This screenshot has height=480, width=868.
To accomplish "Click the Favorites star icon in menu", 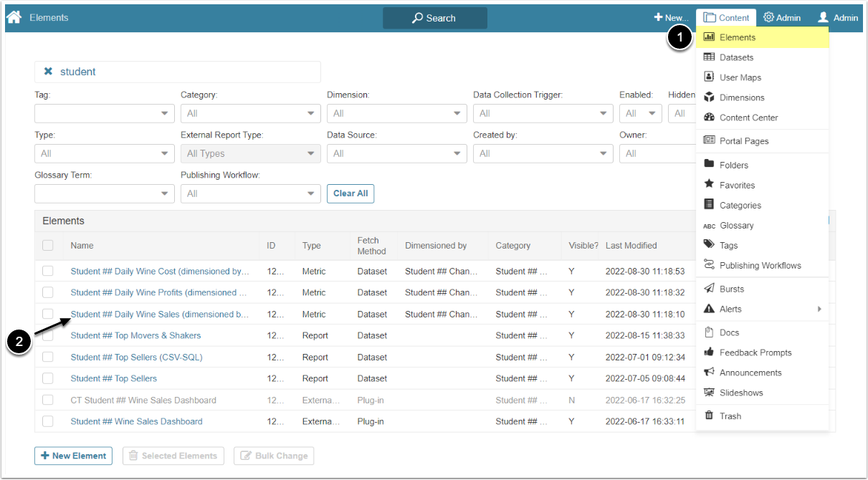I will [x=709, y=185].
